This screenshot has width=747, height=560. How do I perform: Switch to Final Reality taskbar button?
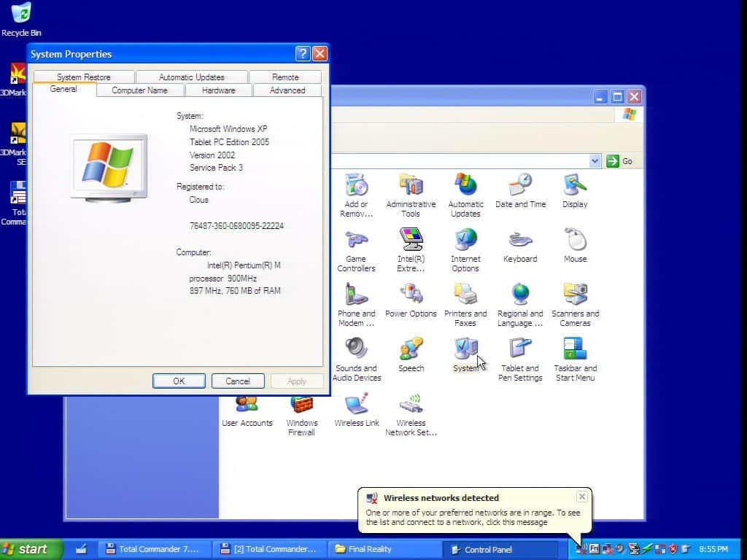coord(384,549)
